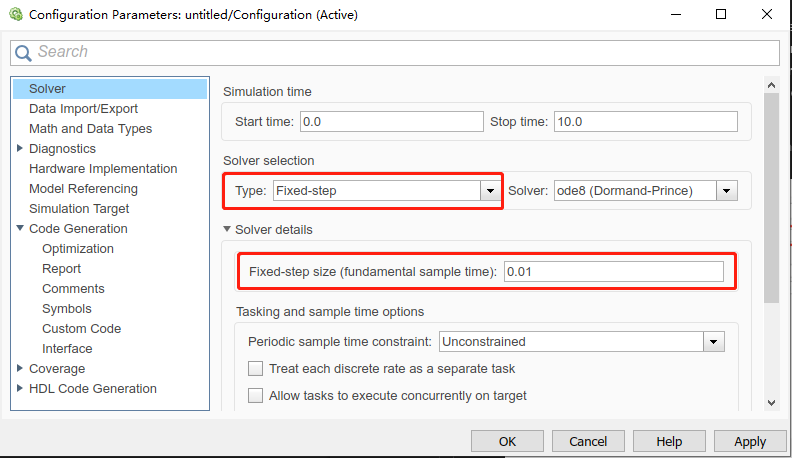Click the OK button

507,441
